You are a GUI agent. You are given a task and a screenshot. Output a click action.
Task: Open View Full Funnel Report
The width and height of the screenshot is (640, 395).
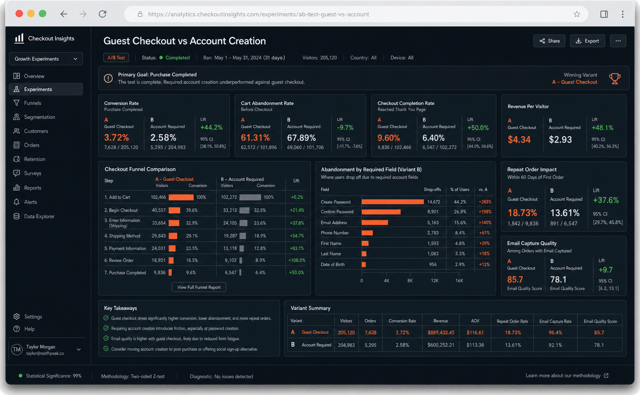click(199, 287)
